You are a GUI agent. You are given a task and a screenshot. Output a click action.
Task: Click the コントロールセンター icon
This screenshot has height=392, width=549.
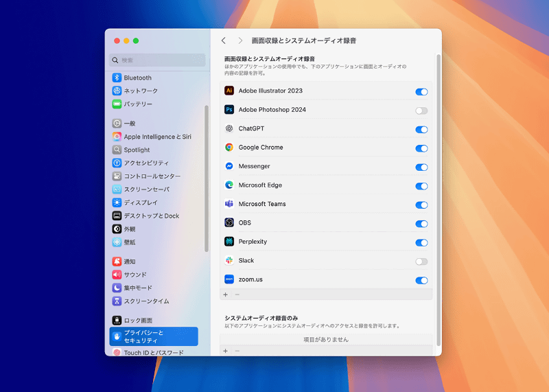click(117, 176)
